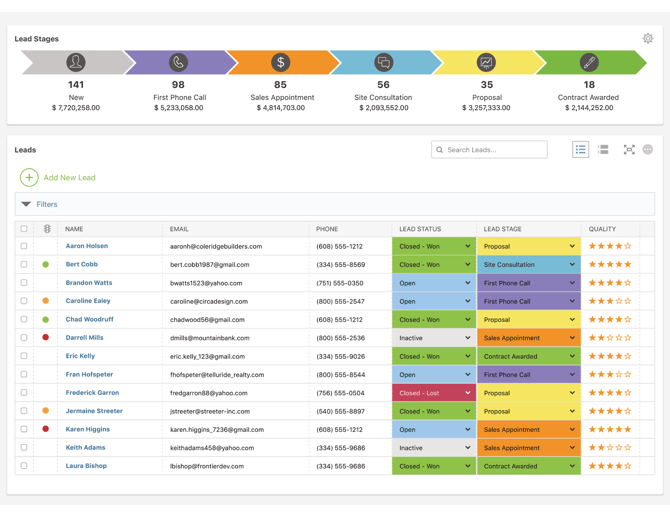
Task: Open Lead Stages settings gear
Action: 648,38
